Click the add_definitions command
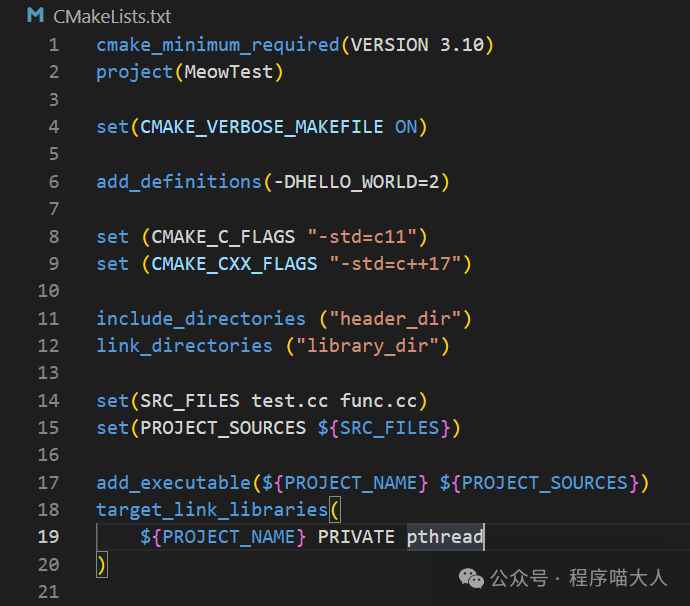690x606 pixels. 179,181
